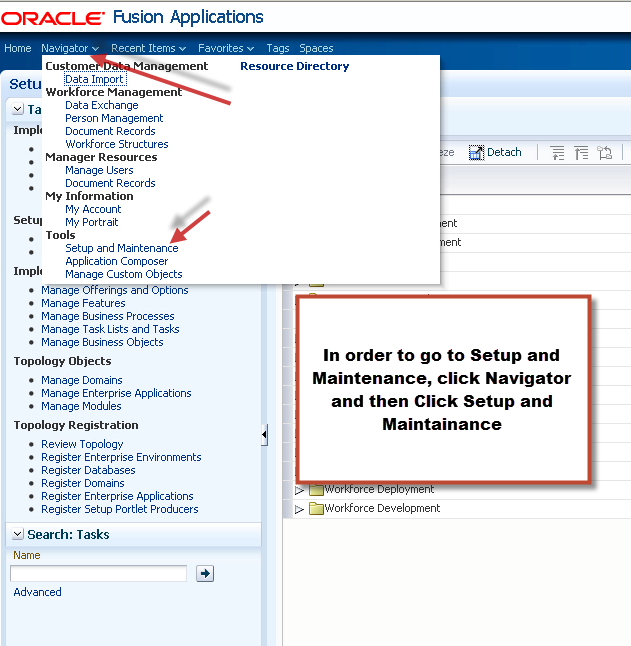Click the Detach text button

point(504,152)
